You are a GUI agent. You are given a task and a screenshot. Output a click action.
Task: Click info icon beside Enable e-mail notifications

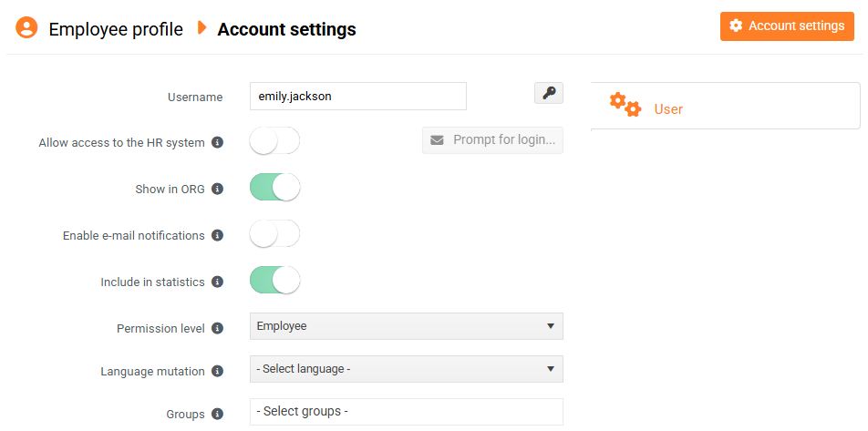(217, 235)
